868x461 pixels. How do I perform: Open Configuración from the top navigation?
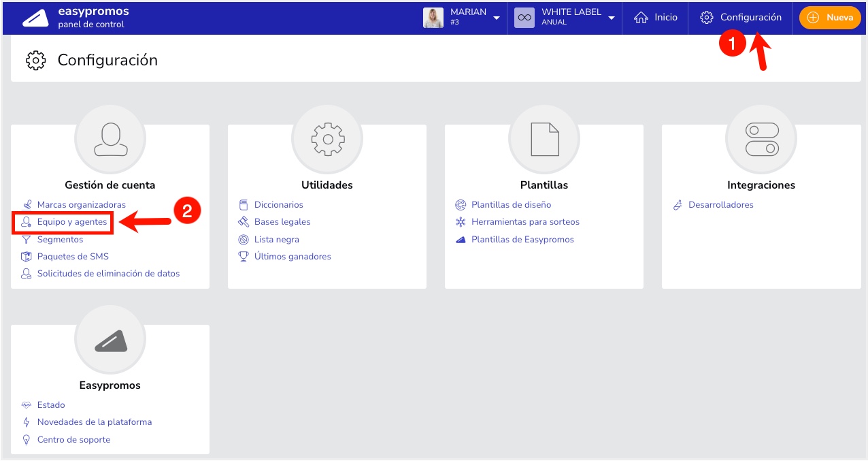coord(741,18)
